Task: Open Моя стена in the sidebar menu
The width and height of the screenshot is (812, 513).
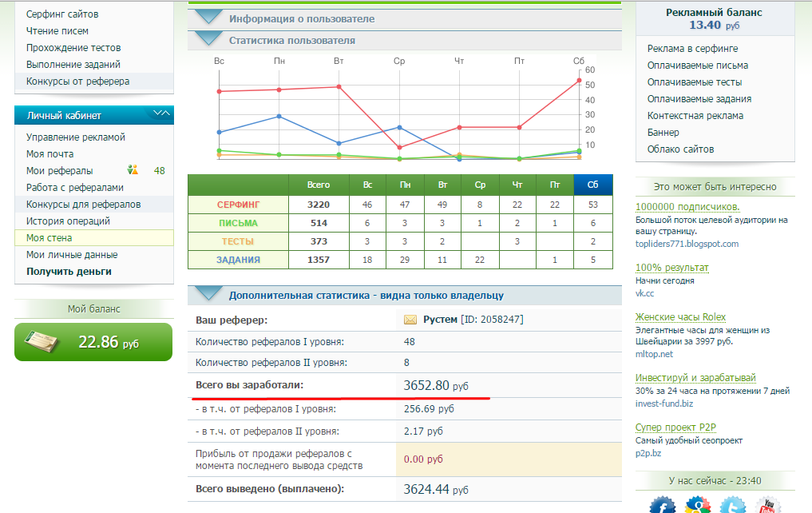Action: (x=49, y=238)
